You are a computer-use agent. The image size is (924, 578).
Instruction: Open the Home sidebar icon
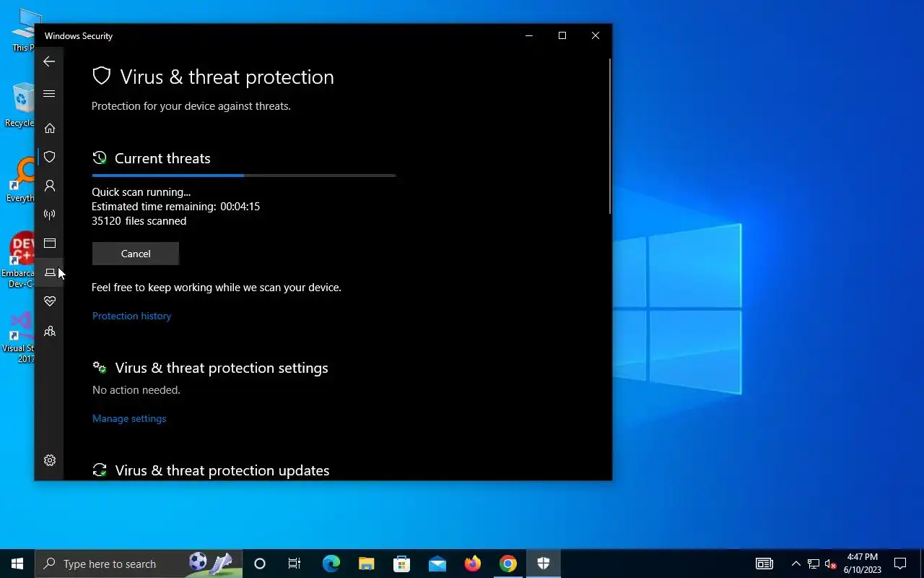[x=49, y=128]
